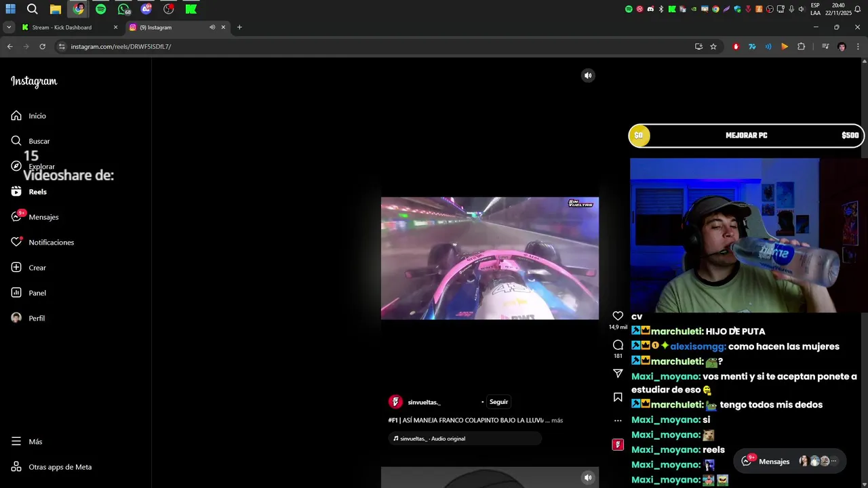Expand reel caption with 'más'

(557, 420)
